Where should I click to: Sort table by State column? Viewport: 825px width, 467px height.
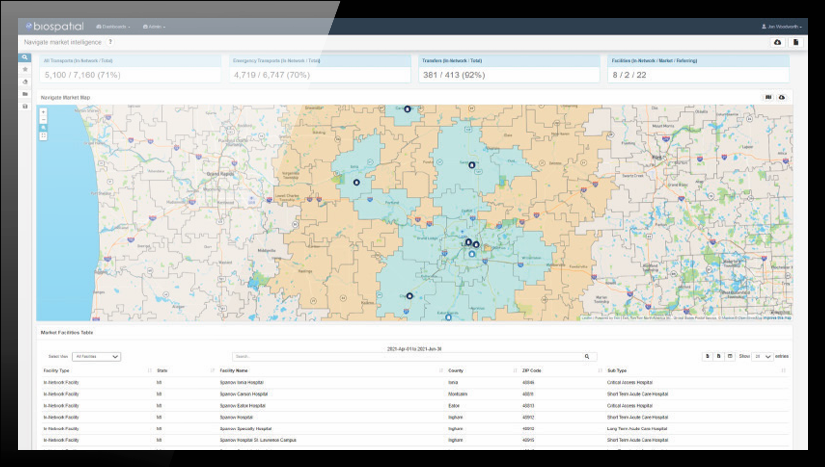(x=185, y=371)
